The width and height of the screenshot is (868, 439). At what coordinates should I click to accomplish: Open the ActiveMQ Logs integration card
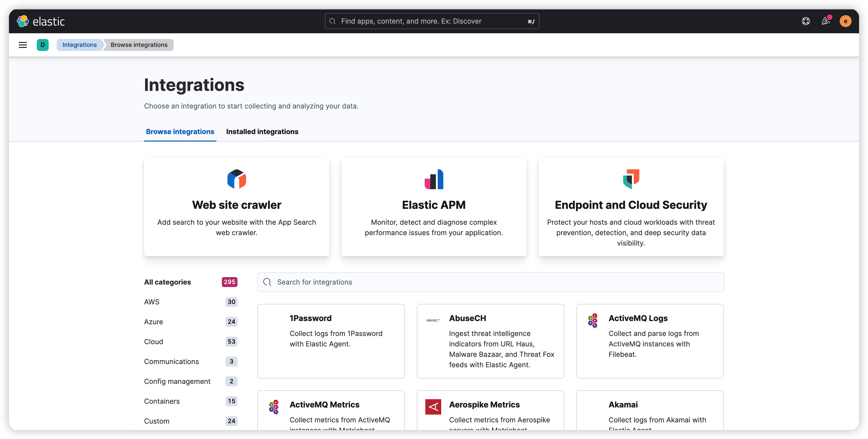coord(650,341)
